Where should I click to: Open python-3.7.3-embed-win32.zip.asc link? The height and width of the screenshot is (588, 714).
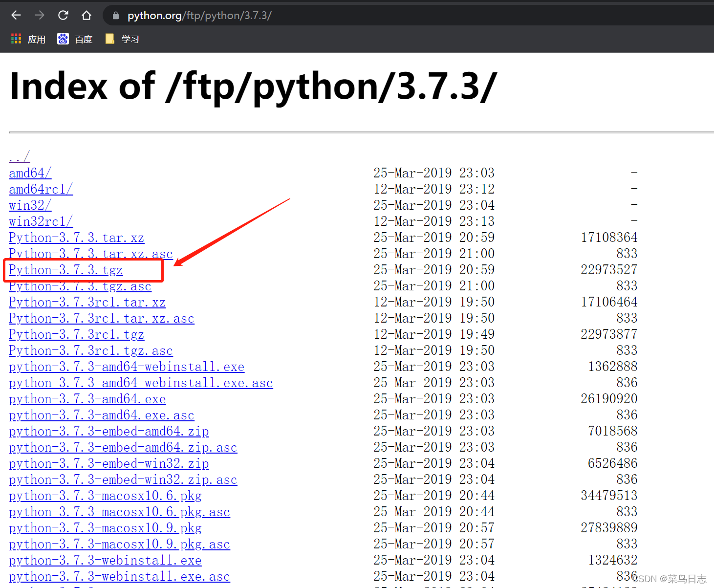(123, 479)
